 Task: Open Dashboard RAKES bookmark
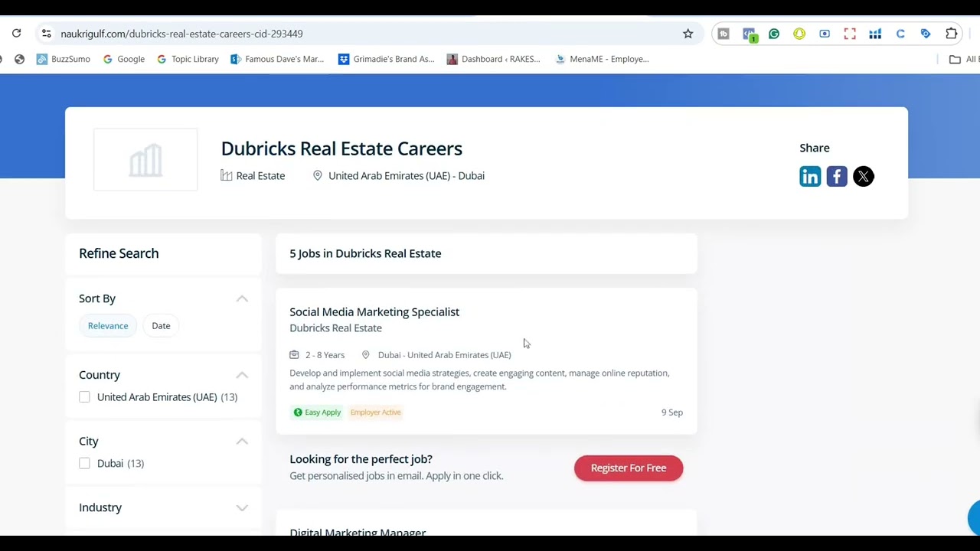click(x=494, y=59)
